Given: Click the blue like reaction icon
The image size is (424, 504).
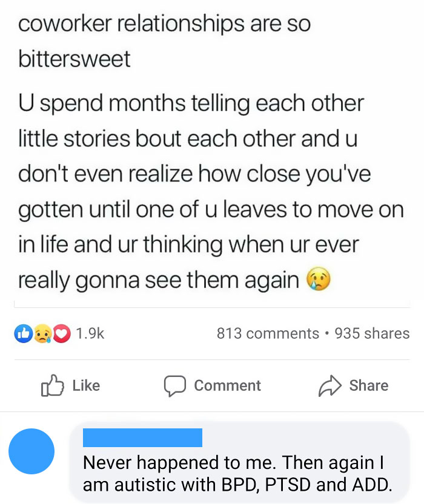Looking at the screenshot, I should point(24,333).
